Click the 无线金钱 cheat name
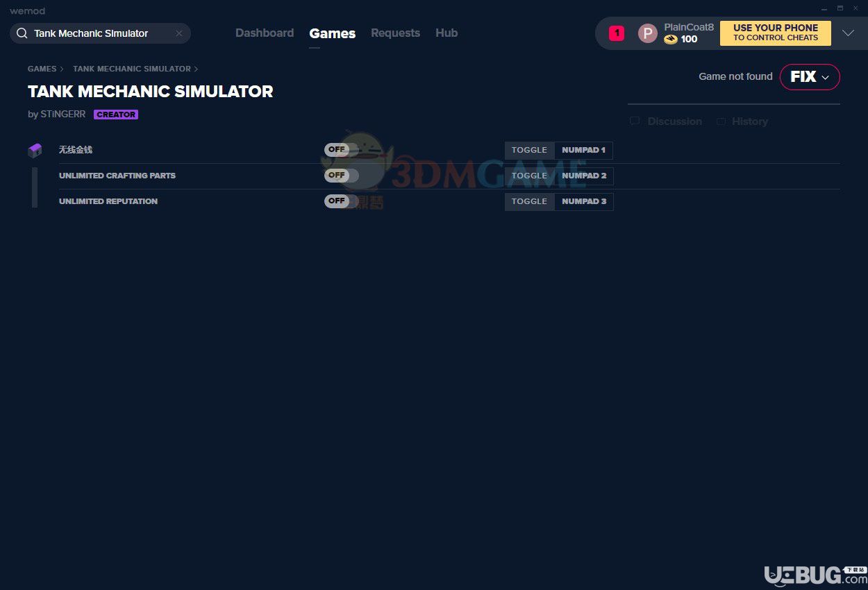The width and height of the screenshot is (868, 590). pyautogui.click(x=76, y=150)
